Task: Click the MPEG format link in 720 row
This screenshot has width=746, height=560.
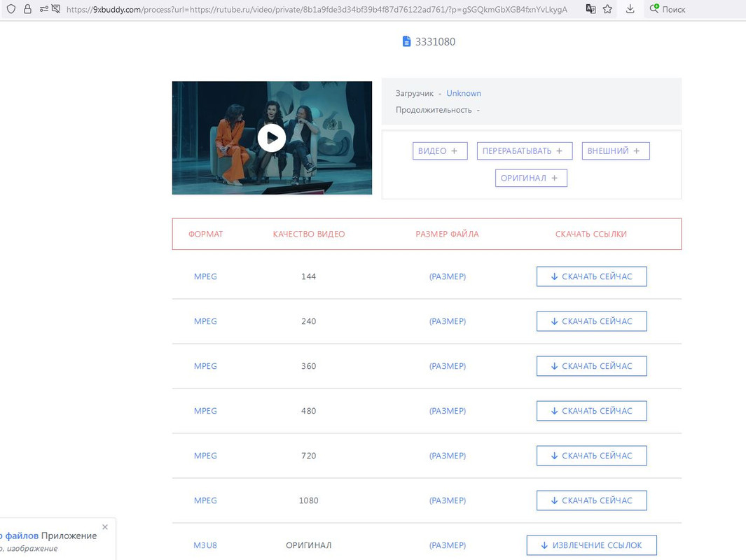Action: [x=205, y=456]
